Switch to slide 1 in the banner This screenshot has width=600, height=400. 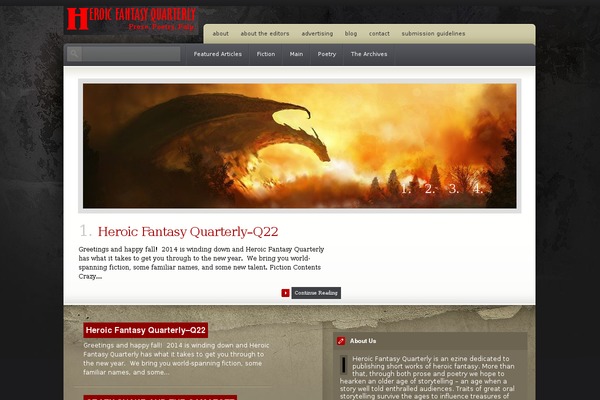click(x=406, y=189)
